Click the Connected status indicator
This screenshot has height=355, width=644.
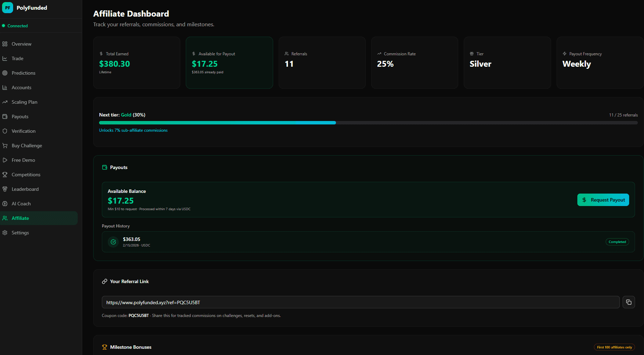click(15, 26)
